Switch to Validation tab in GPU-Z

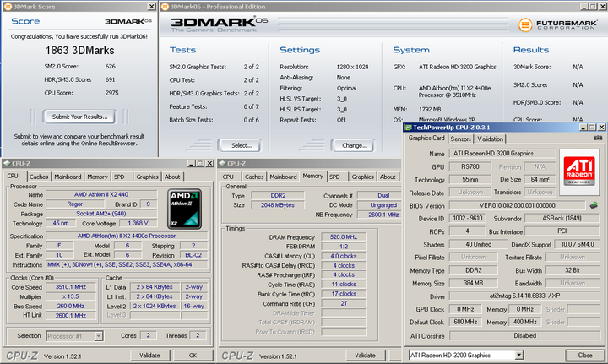click(490, 139)
